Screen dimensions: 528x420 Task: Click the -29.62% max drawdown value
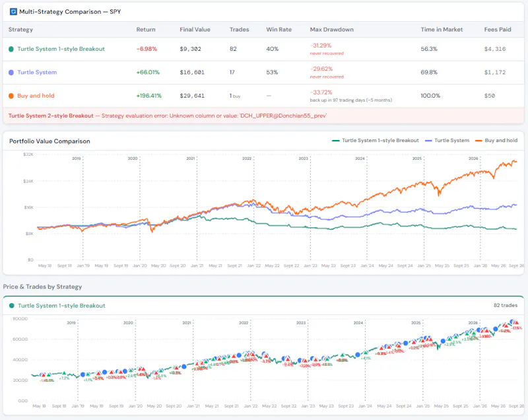(321, 69)
